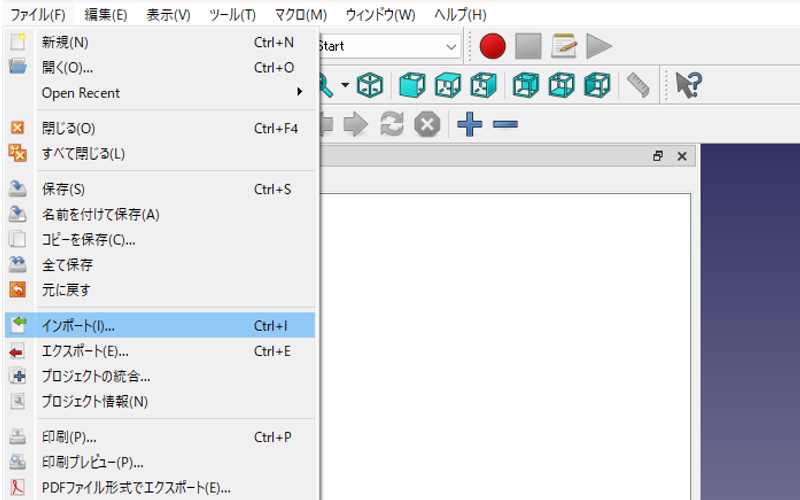
Task: Click the red macro record button
Action: 492,46
